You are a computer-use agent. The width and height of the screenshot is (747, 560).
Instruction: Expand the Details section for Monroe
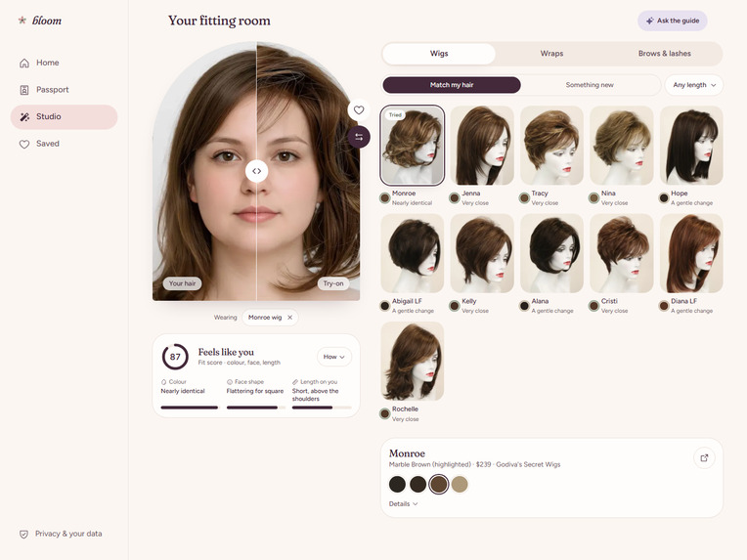tap(403, 504)
